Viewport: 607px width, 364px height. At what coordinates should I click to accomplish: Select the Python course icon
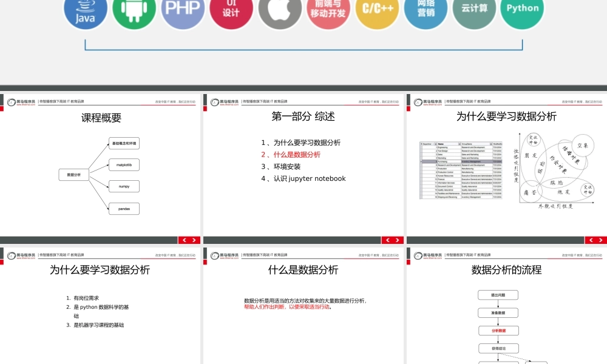point(523,10)
